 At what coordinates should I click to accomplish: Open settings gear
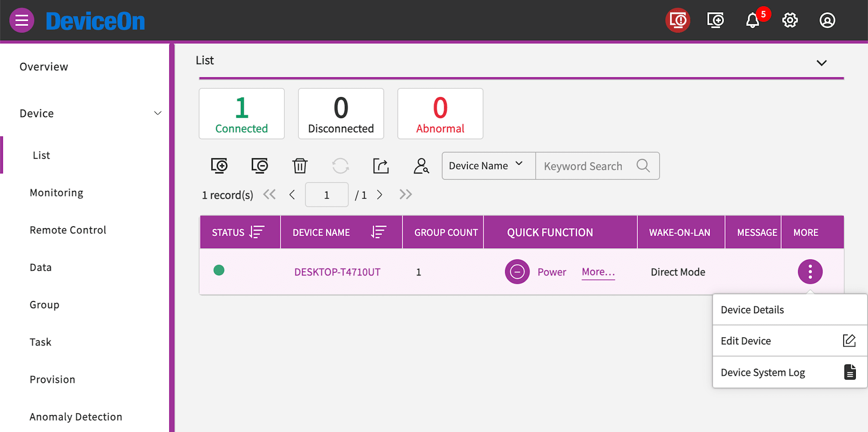pos(790,20)
